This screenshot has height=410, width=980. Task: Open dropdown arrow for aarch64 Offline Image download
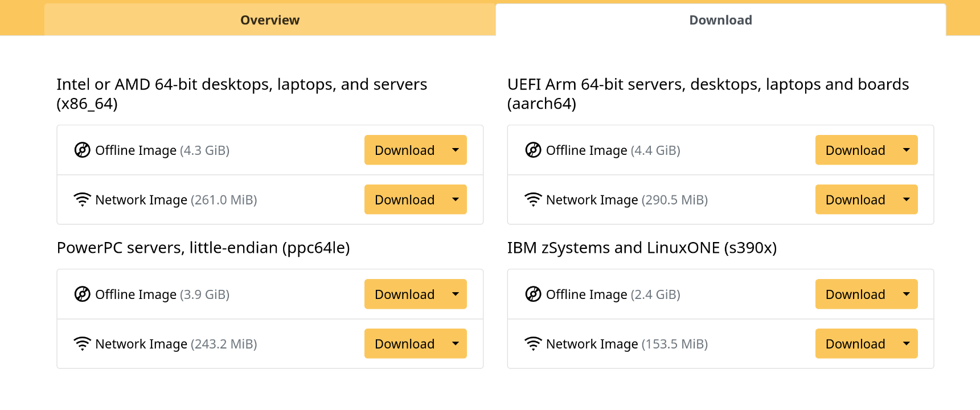pyautogui.click(x=907, y=150)
